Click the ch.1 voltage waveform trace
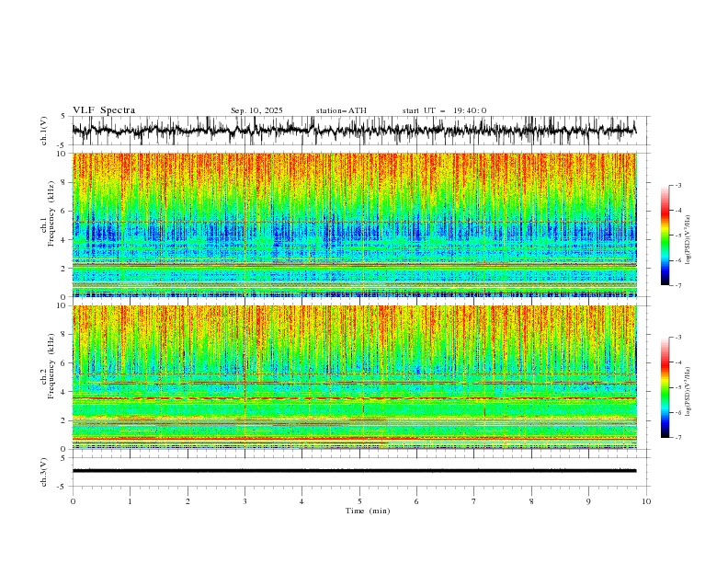728x563 pixels. point(354,131)
